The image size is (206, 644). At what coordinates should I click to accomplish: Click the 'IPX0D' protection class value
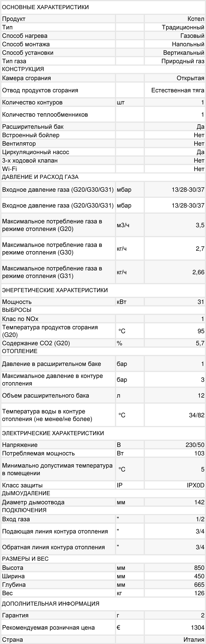click(x=195, y=485)
